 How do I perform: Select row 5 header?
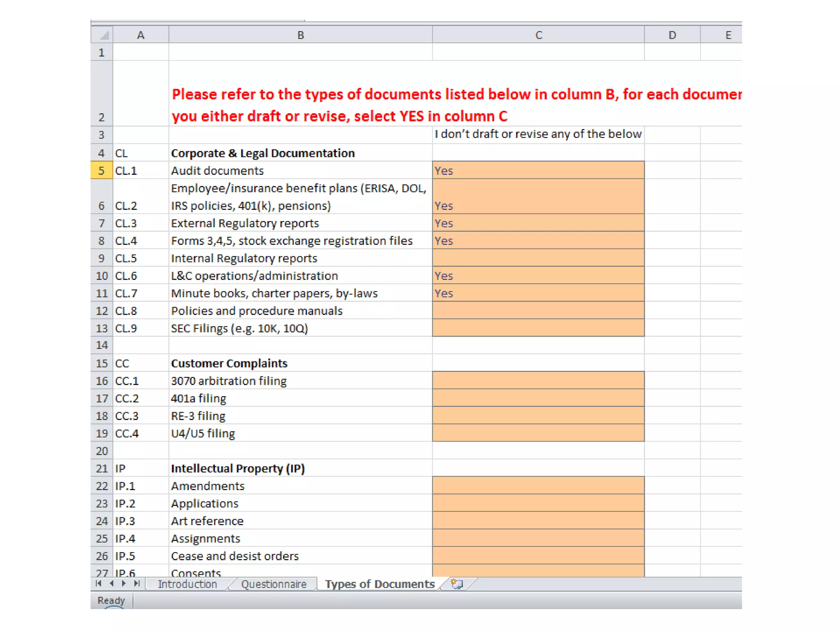pyautogui.click(x=101, y=171)
